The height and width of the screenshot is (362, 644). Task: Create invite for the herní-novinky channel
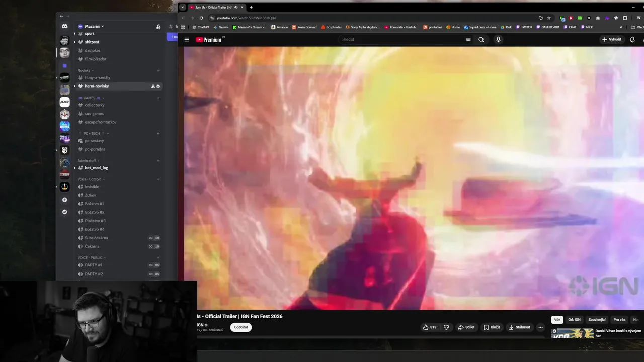[x=153, y=86]
